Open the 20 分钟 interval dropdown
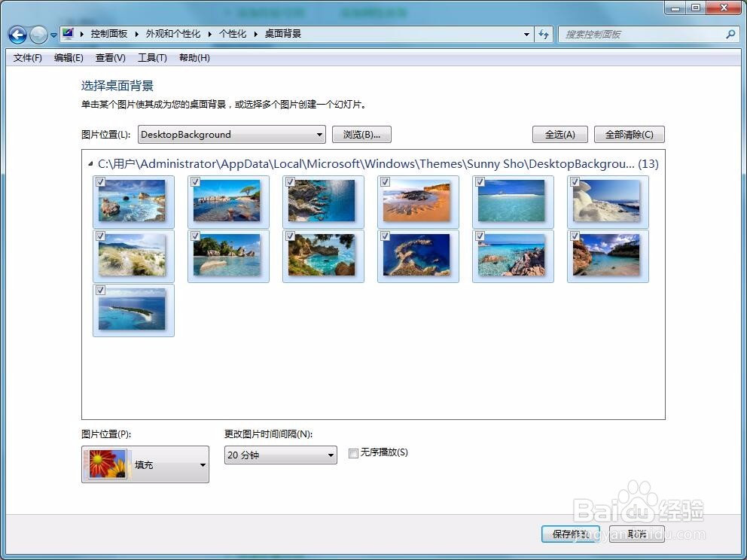The image size is (747, 560). (281, 455)
